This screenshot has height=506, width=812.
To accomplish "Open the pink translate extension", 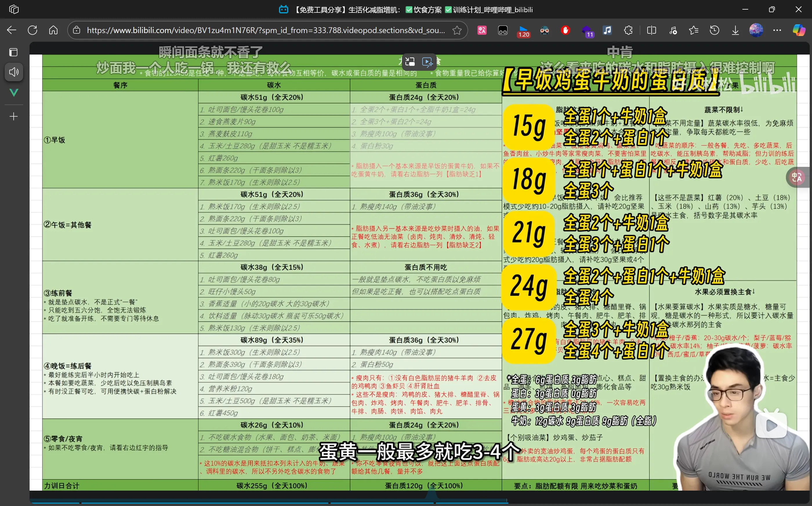I will tap(482, 30).
